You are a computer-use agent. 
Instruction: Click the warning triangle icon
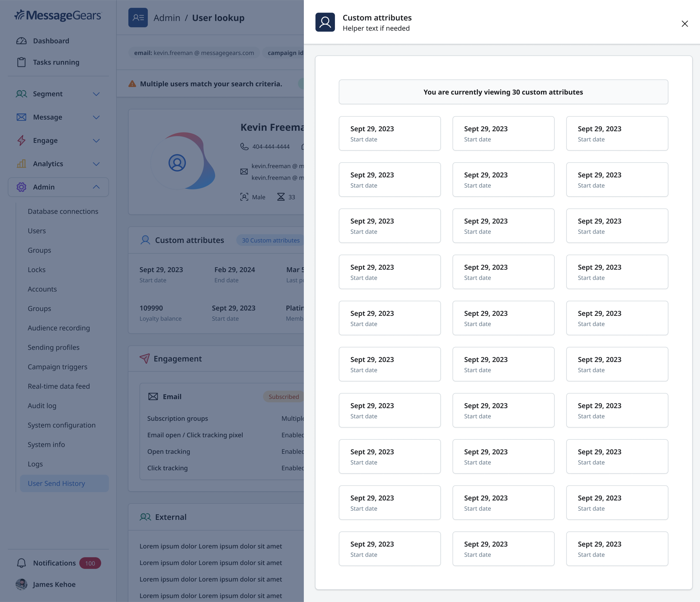point(132,84)
